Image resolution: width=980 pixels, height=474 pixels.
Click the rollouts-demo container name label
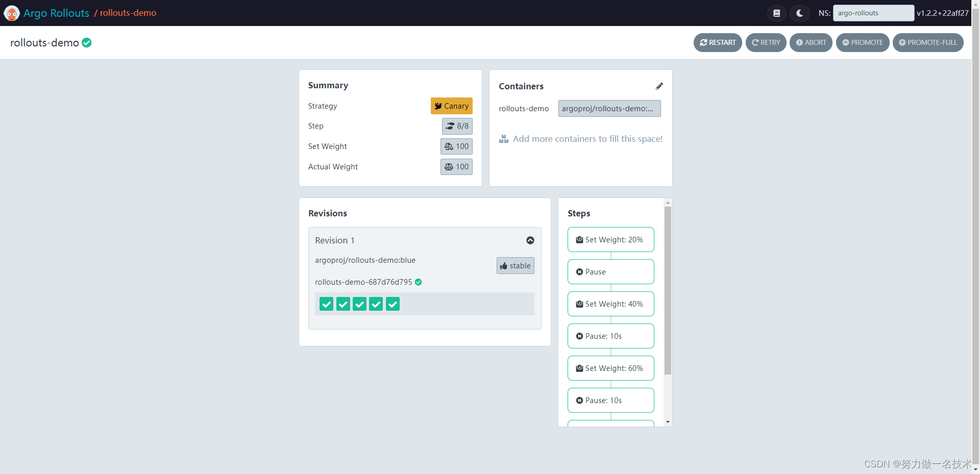click(x=524, y=109)
